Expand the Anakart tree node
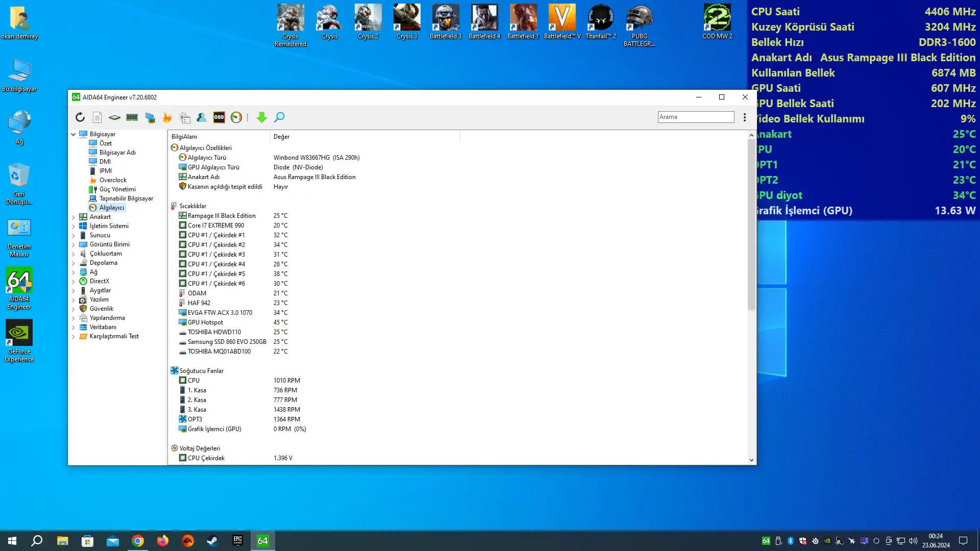 click(73, 217)
